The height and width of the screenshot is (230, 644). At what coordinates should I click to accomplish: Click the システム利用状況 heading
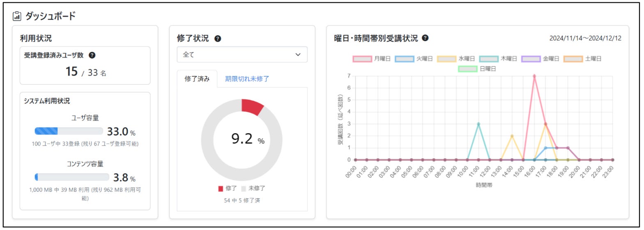click(x=47, y=101)
